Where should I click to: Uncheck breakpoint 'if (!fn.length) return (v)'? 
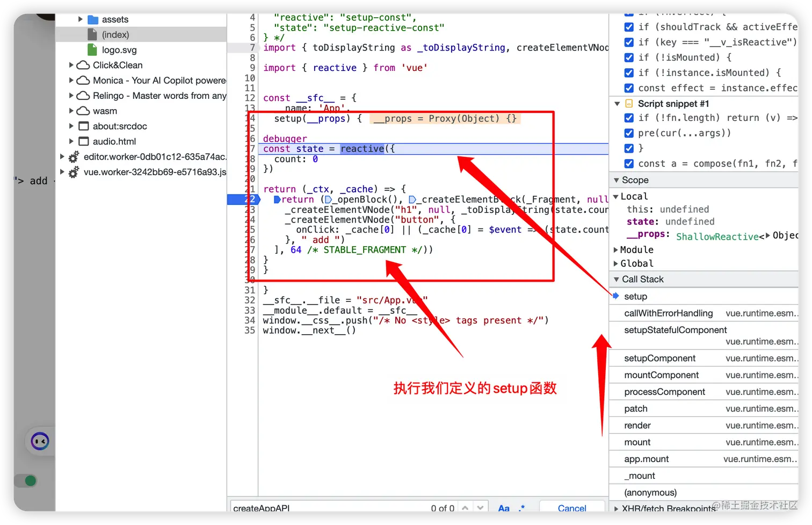pos(629,118)
